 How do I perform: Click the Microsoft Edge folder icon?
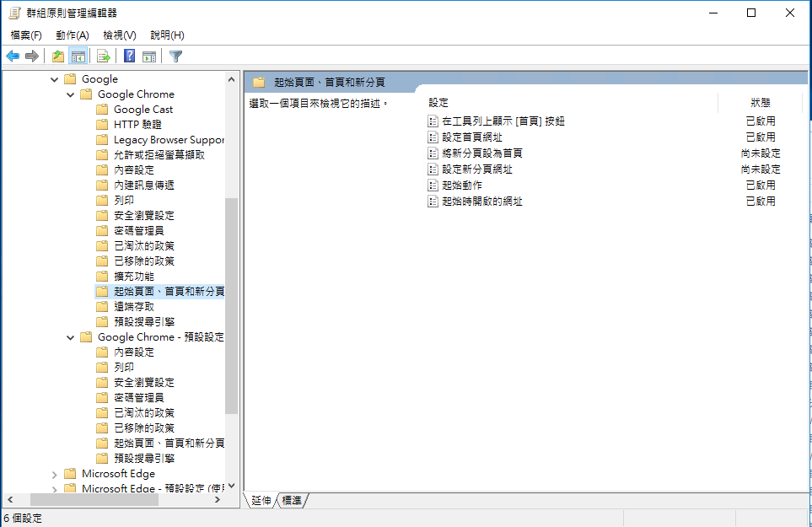(x=71, y=473)
